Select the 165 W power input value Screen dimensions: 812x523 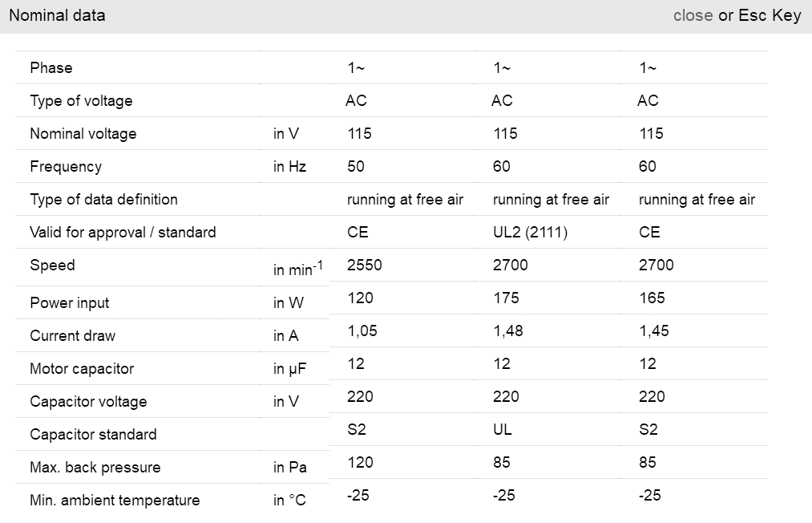point(652,298)
